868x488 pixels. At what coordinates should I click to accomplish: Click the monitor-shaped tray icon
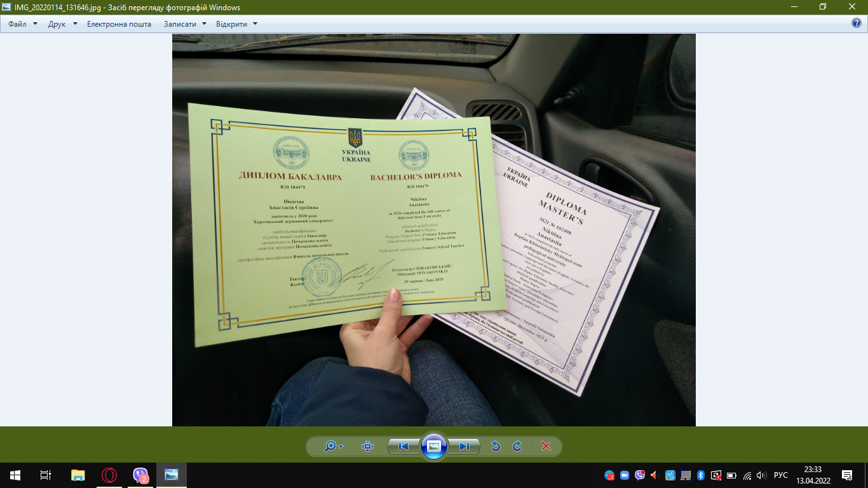tap(686, 475)
